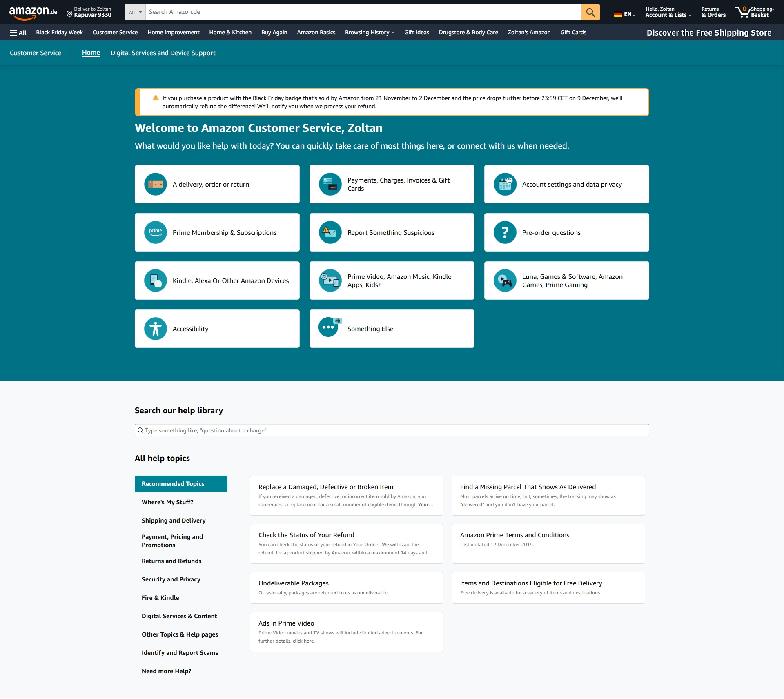Open Home Improvement in the nav bar
Screen dimensions: 784x699
tap(173, 33)
